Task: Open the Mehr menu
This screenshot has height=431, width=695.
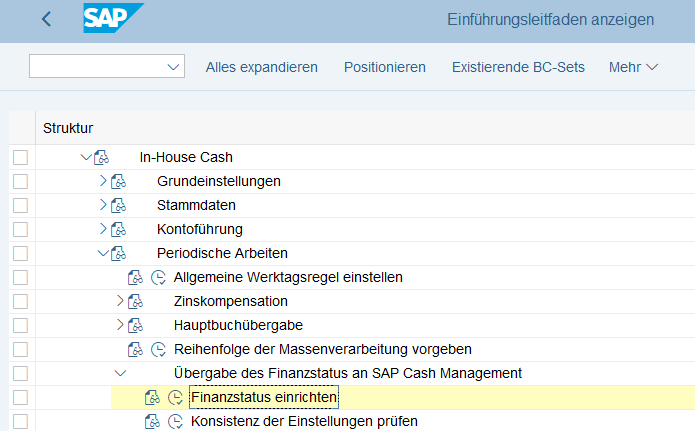Action: (633, 67)
